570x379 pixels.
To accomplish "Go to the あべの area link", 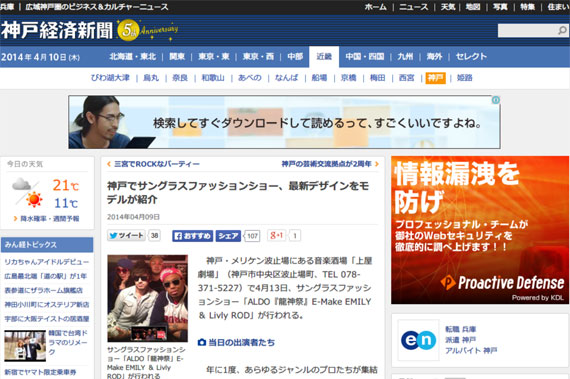I will point(250,78).
